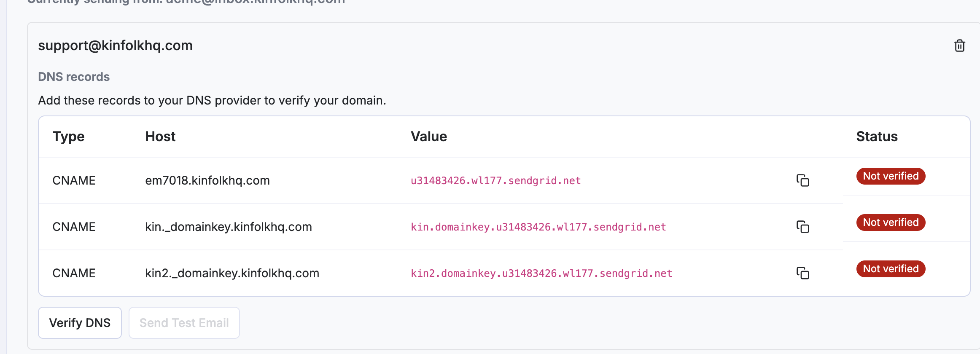This screenshot has height=354, width=980.
Task: Click the Host column header
Action: coord(160,137)
